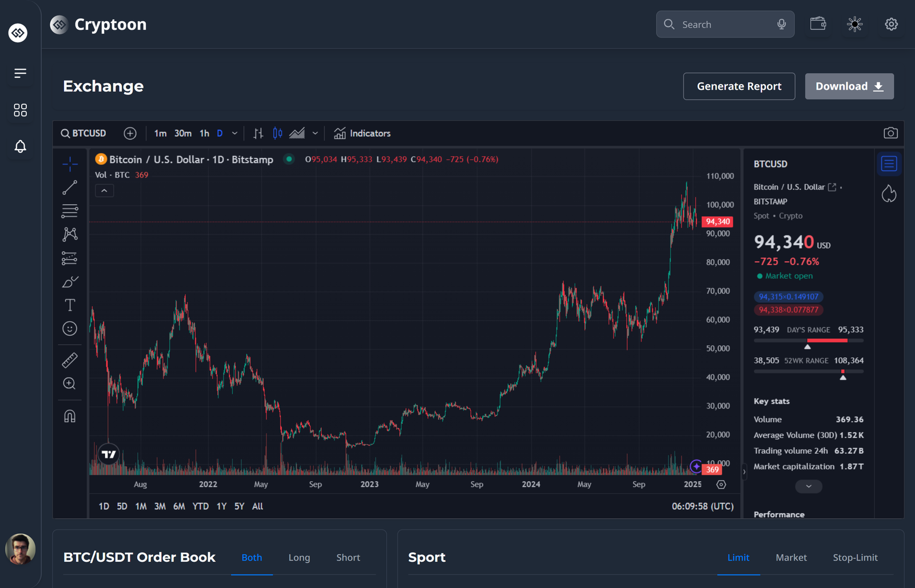
Task: Select the Measure ruler tool
Action: click(69, 360)
